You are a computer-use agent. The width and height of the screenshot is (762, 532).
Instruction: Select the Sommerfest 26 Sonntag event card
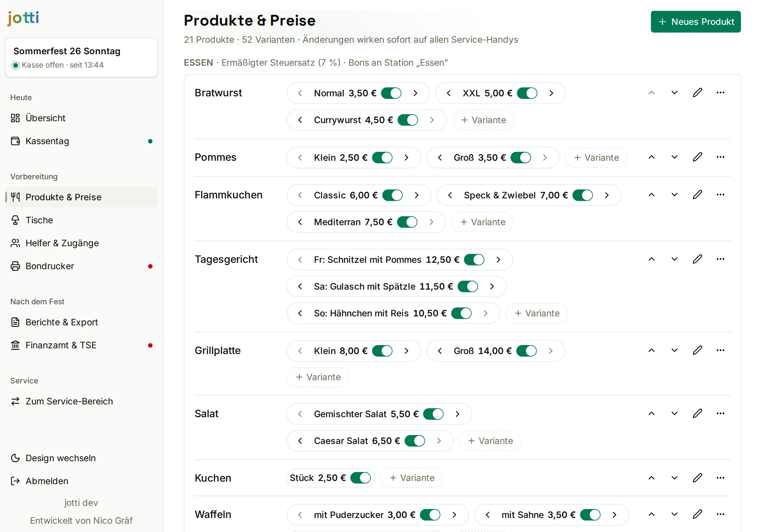click(81, 57)
